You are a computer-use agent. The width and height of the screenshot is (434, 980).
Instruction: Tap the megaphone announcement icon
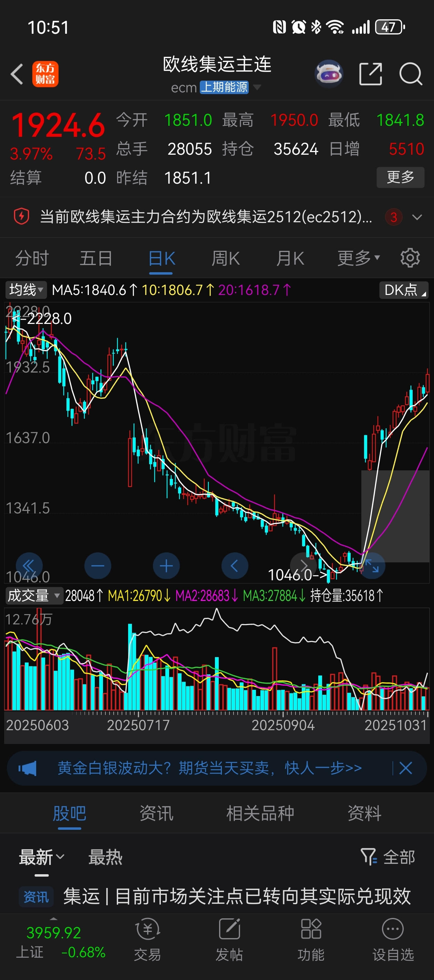28,768
